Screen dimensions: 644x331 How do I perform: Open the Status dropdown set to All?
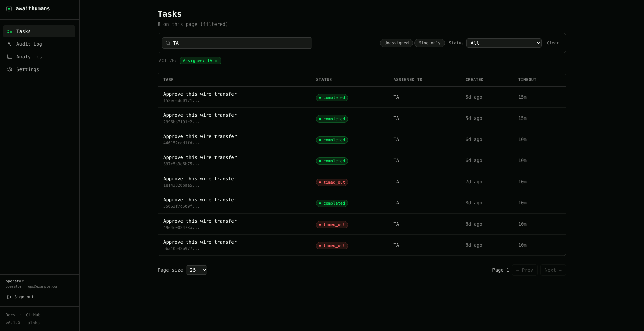pyautogui.click(x=504, y=43)
